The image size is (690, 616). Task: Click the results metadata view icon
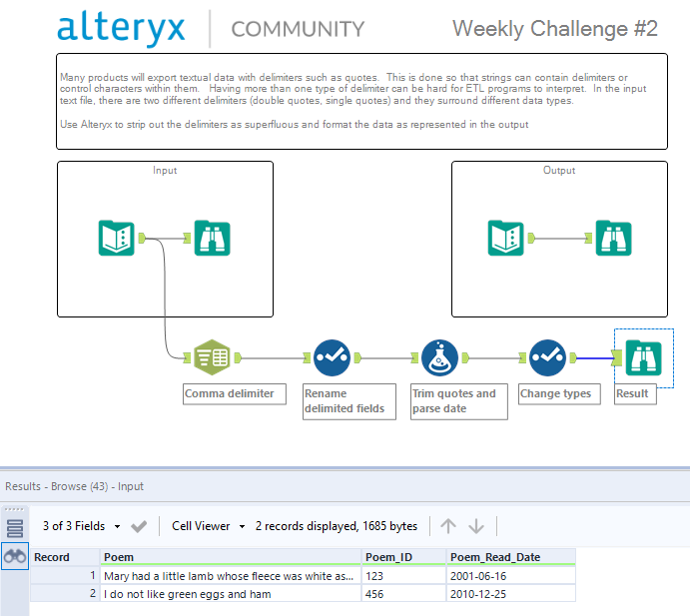click(15, 528)
